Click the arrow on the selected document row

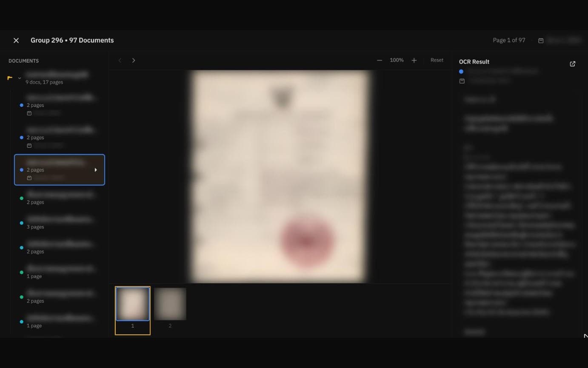[x=96, y=170]
